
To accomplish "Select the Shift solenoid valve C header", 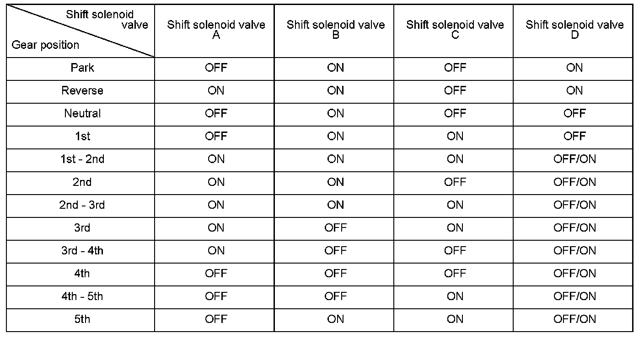I will 455,29.
